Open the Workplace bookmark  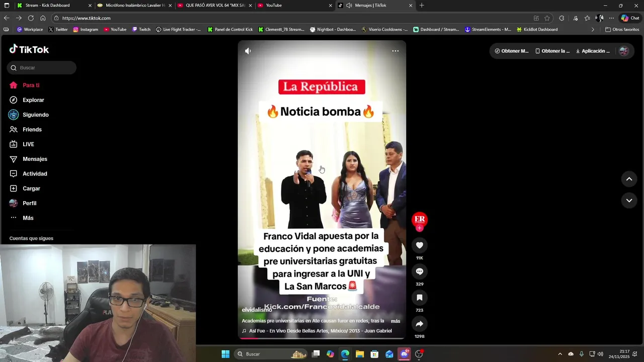[x=30, y=30]
